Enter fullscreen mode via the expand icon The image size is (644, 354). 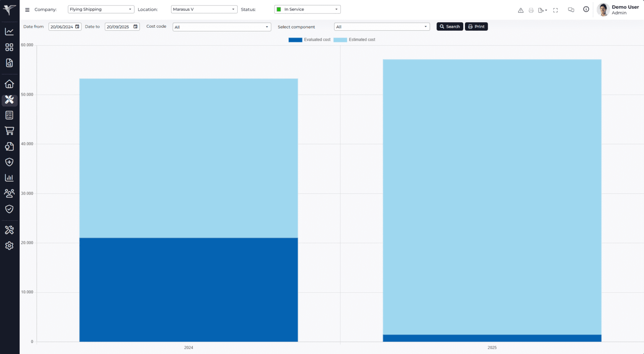click(556, 10)
